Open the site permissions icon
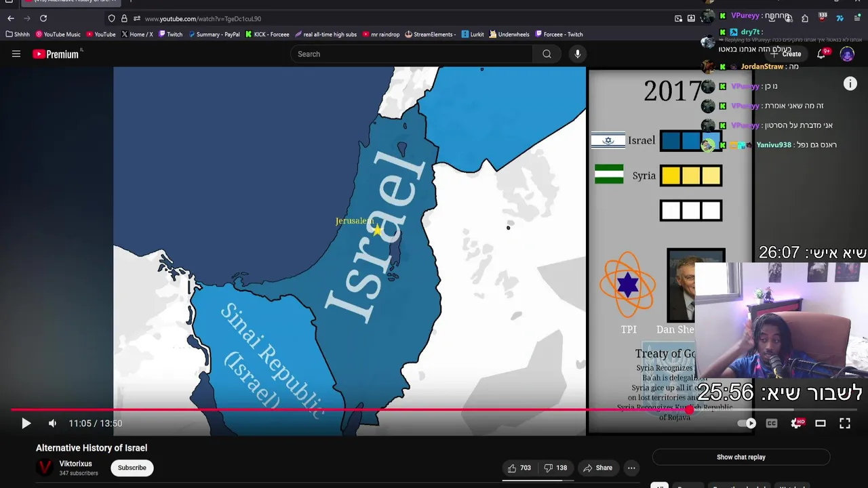Image resolution: width=868 pixels, height=488 pixels. click(136, 18)
